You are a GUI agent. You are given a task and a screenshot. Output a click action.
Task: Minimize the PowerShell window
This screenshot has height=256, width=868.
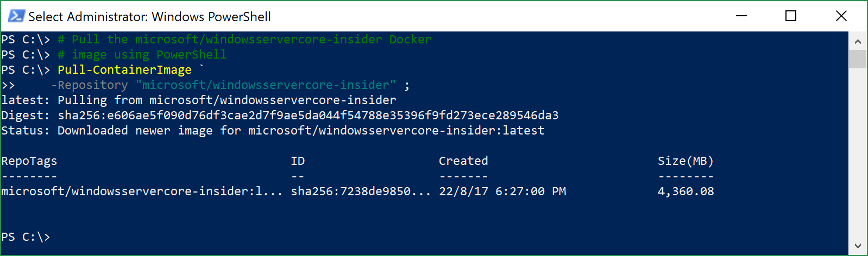pos(741,16)
